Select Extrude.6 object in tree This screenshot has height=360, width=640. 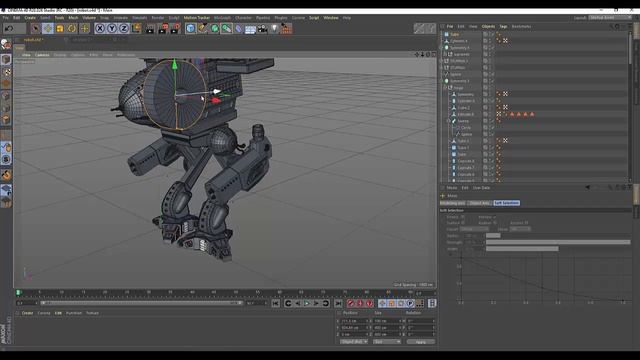465,114
